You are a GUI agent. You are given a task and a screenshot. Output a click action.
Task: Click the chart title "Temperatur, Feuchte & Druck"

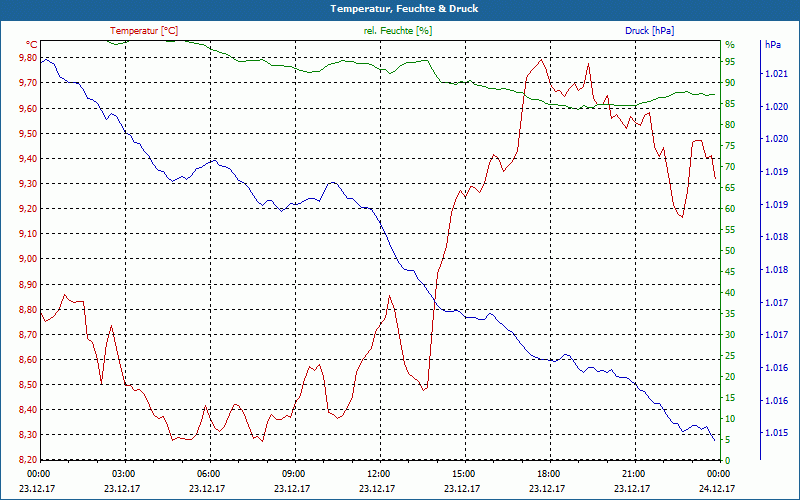click(404, 9)
